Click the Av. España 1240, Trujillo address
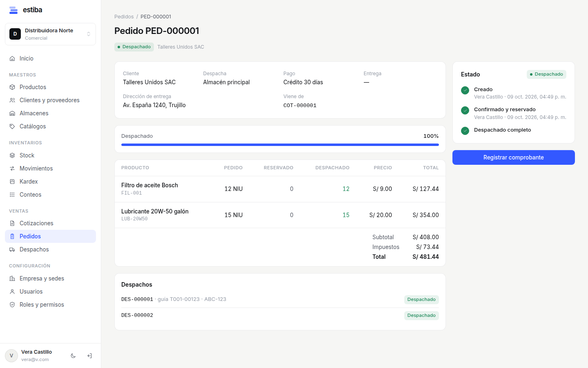This screenshot has height=368, width=588. pos(154,105)
